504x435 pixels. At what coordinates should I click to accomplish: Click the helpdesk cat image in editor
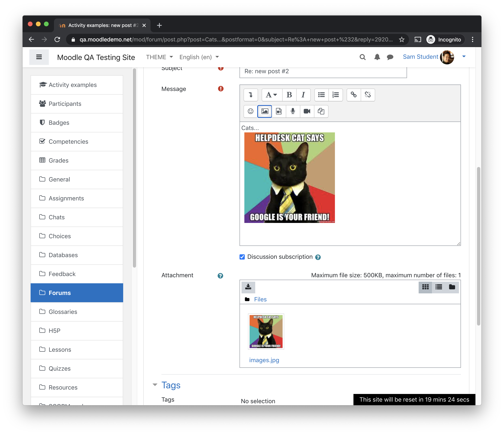(289, 178)
